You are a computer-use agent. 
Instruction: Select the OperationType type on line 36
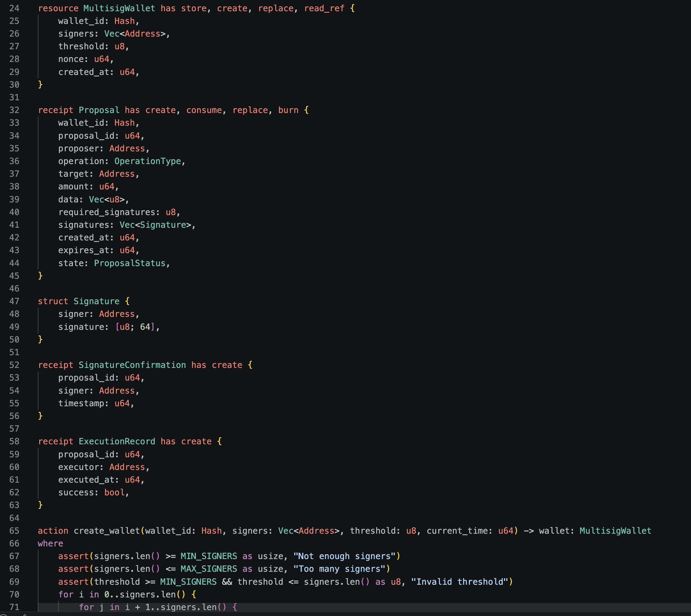(148, 161)
